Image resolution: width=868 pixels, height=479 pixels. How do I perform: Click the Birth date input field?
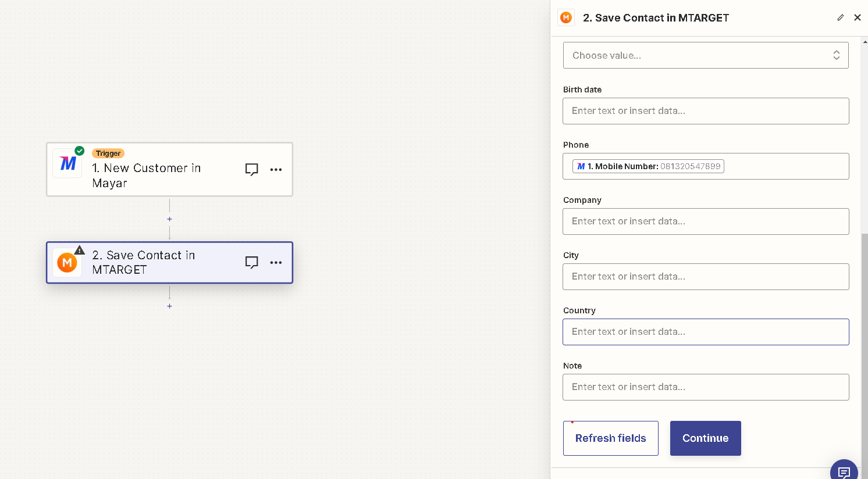point(706,111)
